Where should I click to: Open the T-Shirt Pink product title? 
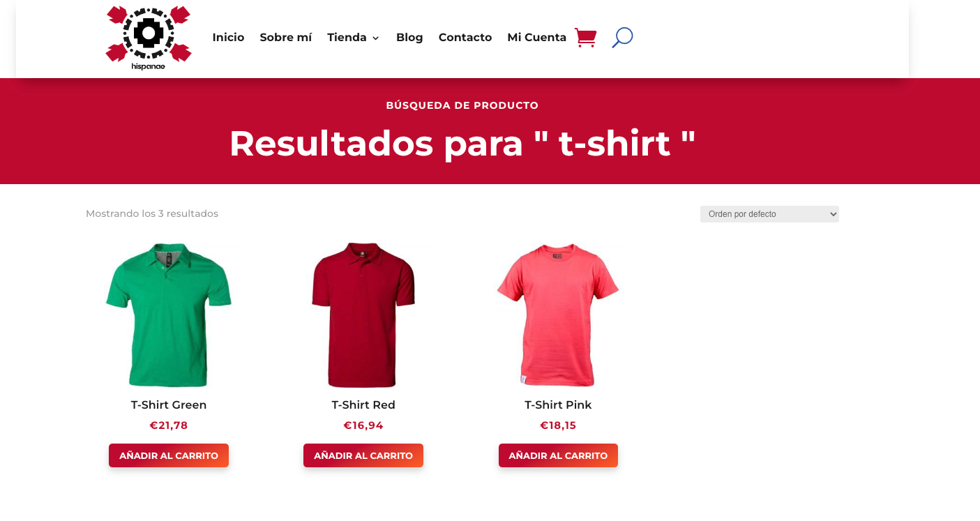pos(558,405)
